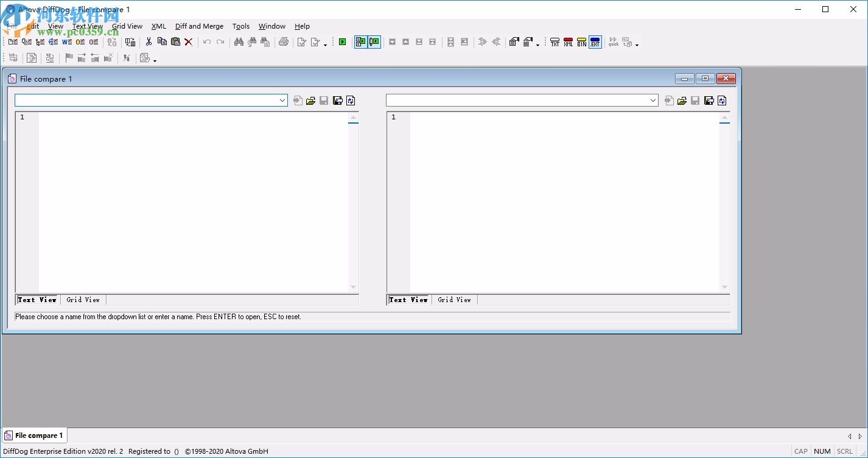
Task: Click the Cut scissors icon
Action: (149, 42)
